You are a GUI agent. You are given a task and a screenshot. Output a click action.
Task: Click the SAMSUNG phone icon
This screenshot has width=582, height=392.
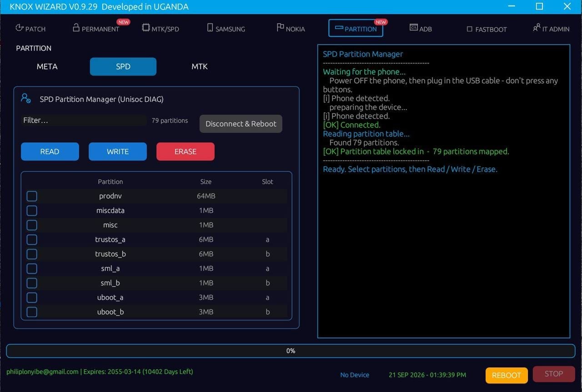coord(210,28)
